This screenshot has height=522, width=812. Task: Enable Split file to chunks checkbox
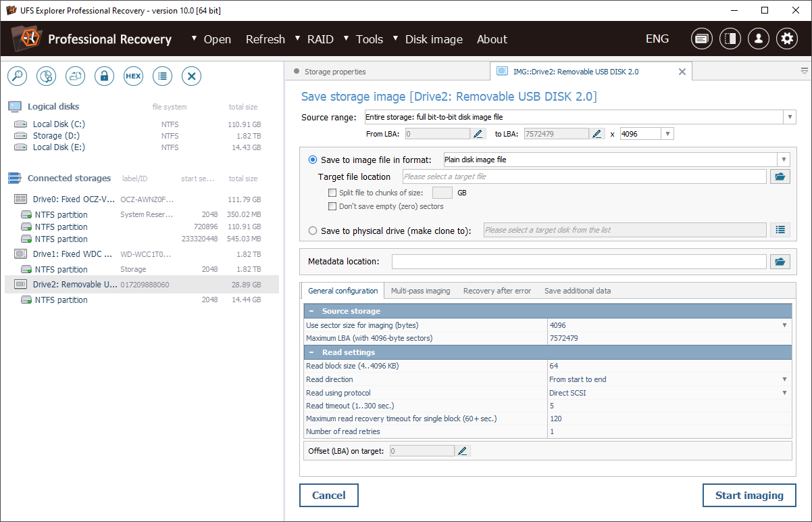pyautogui.click(x=332, y=193)
